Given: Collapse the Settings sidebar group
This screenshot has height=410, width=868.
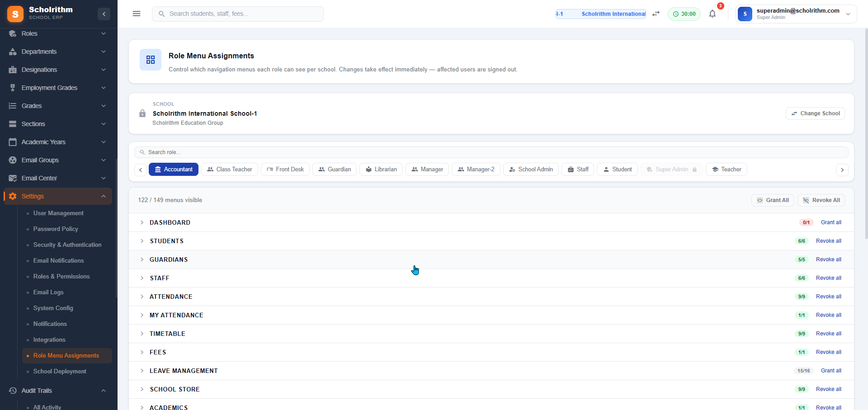Looking at the screenshot, I should click(x=103, y=196).
